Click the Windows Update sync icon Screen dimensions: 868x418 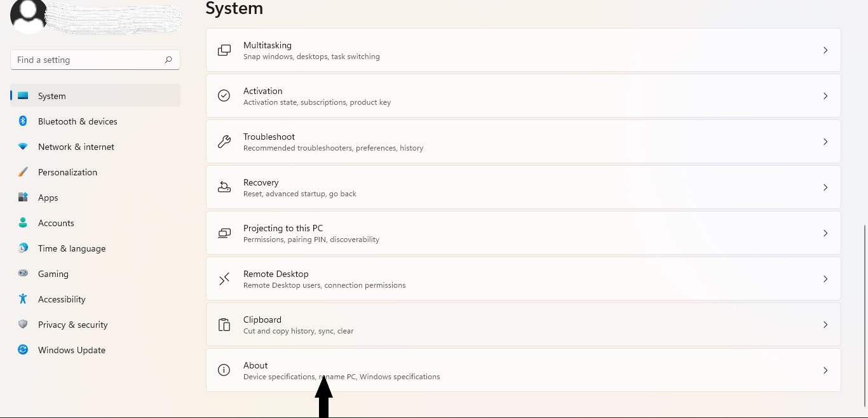click(23, 349)
